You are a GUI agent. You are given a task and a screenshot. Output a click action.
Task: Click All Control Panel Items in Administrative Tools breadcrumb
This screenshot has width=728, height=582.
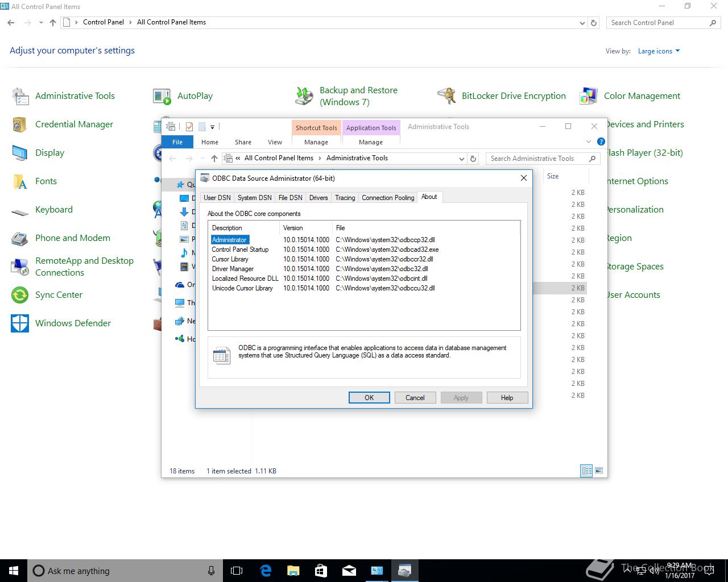click(279, 158)
